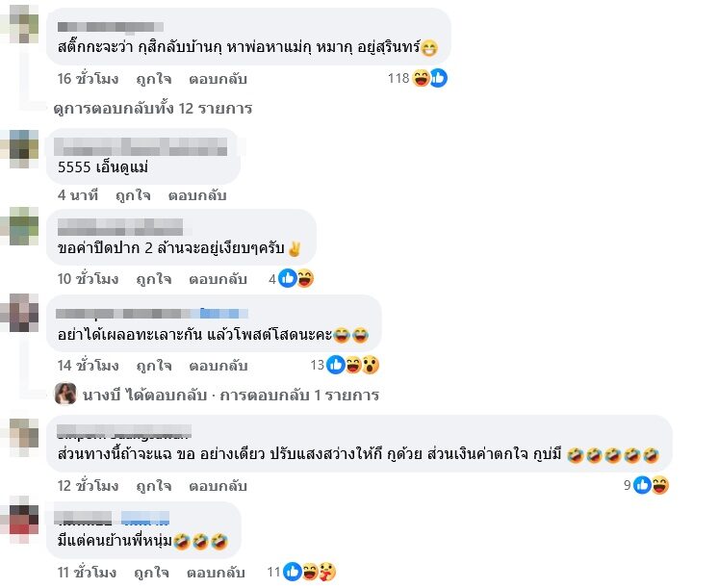Reply to the comment posted 10 ชั่วโมง ago

click(218, 279)
